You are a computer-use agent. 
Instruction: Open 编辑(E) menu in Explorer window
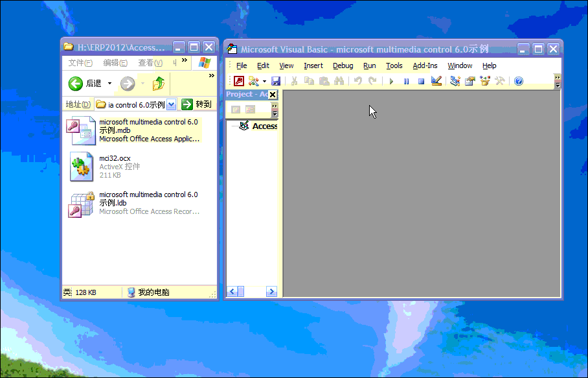[x=115, y=63]
